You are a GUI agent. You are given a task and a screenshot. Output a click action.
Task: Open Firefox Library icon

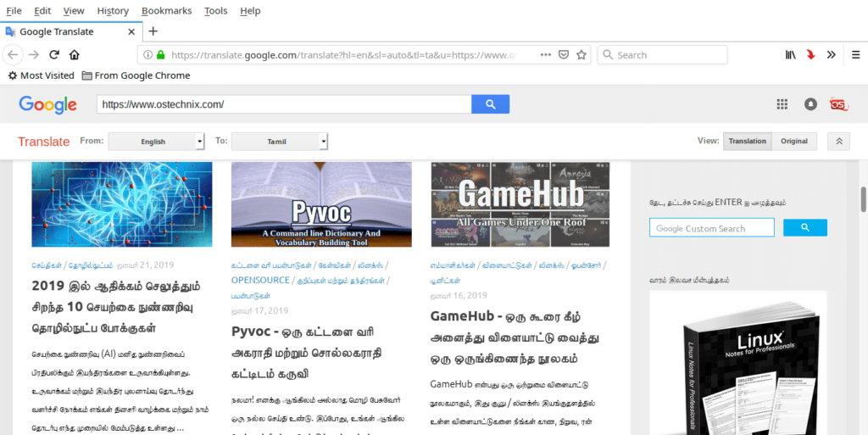790,54
